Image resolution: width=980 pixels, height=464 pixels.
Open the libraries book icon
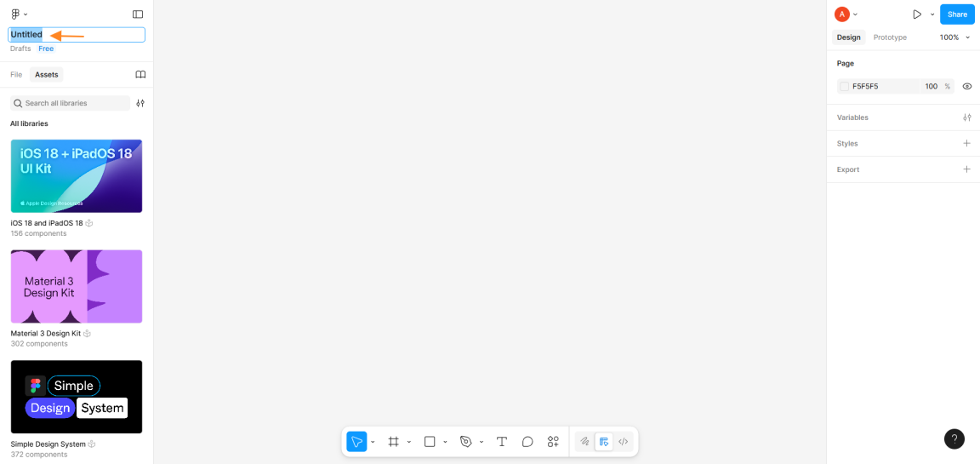pyautogui.click(x=140, y=75)
